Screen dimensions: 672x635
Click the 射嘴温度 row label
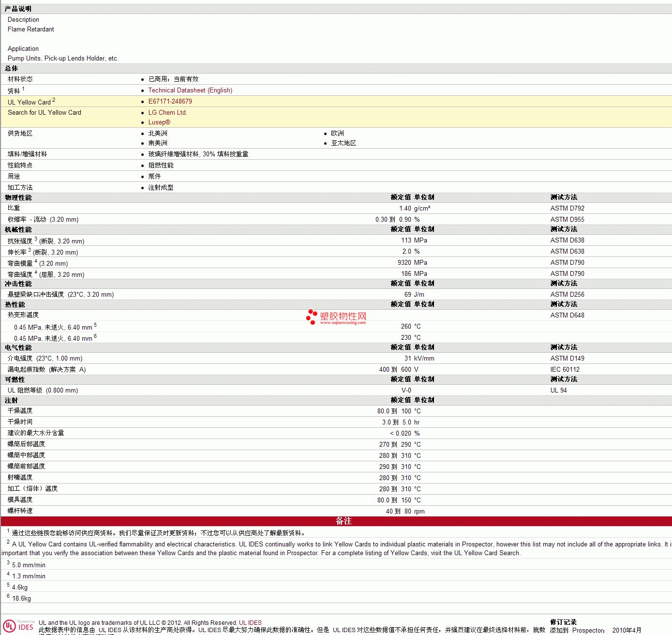[20, 478]
